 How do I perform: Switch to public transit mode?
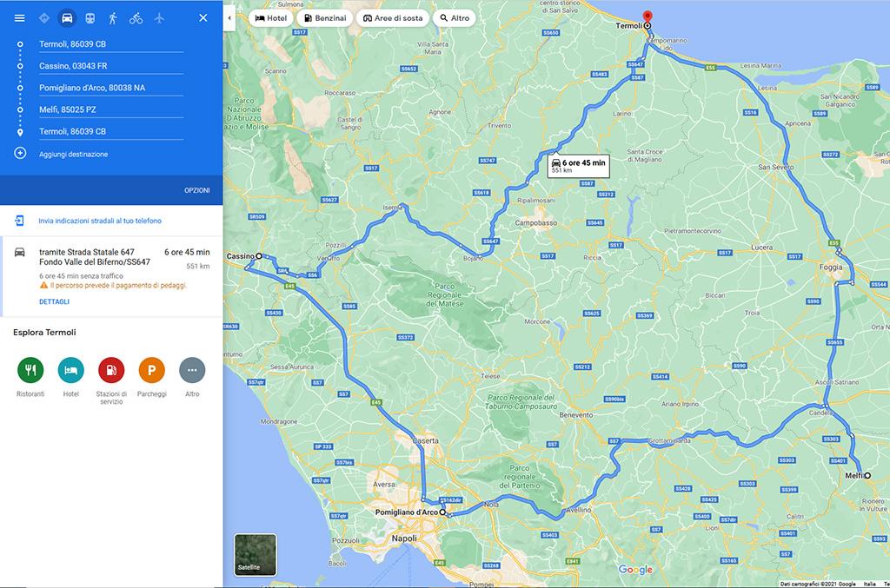tap(90, 18)
